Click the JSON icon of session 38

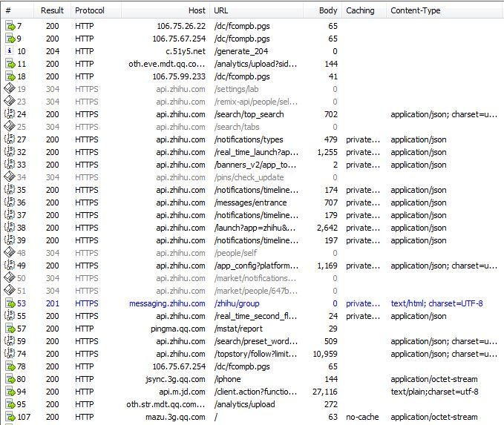(x=10, y=228)
